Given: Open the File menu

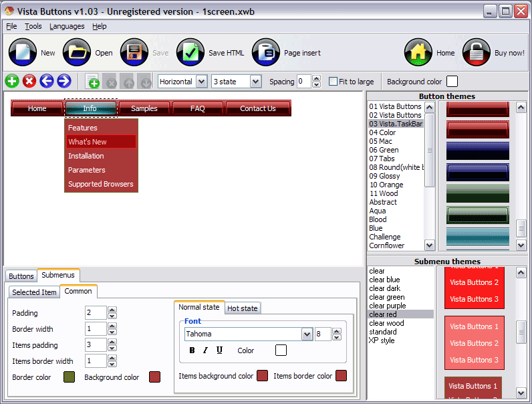Looking at the screenshot, I should (x=11, y=26).
